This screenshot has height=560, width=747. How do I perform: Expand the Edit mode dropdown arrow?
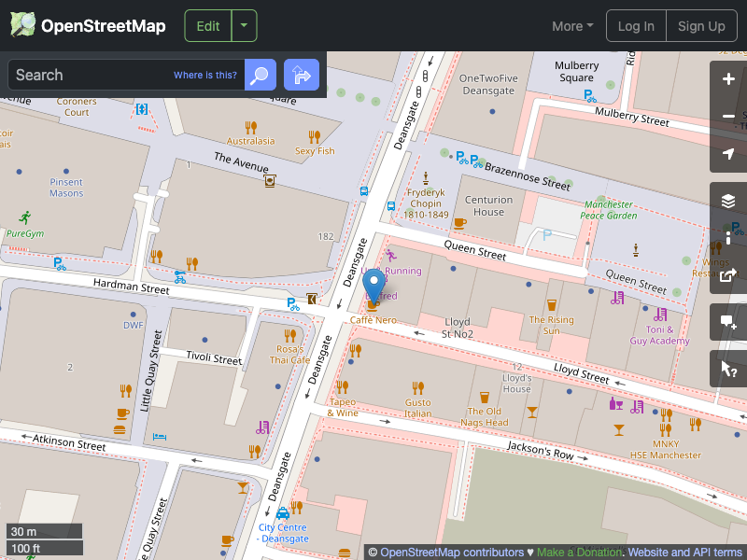tap(244, 25)
